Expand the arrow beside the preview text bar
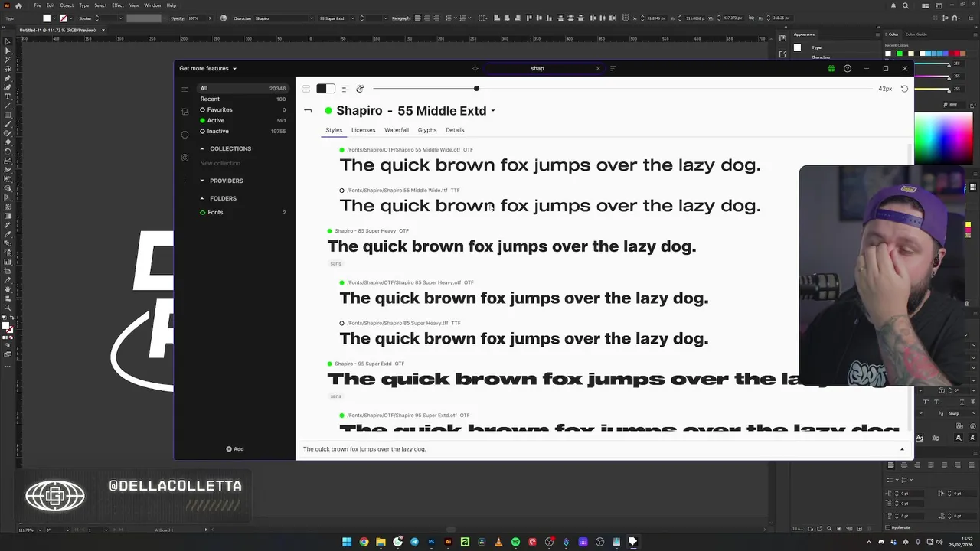This screenshot has height=551, width=980. (902, 449)
